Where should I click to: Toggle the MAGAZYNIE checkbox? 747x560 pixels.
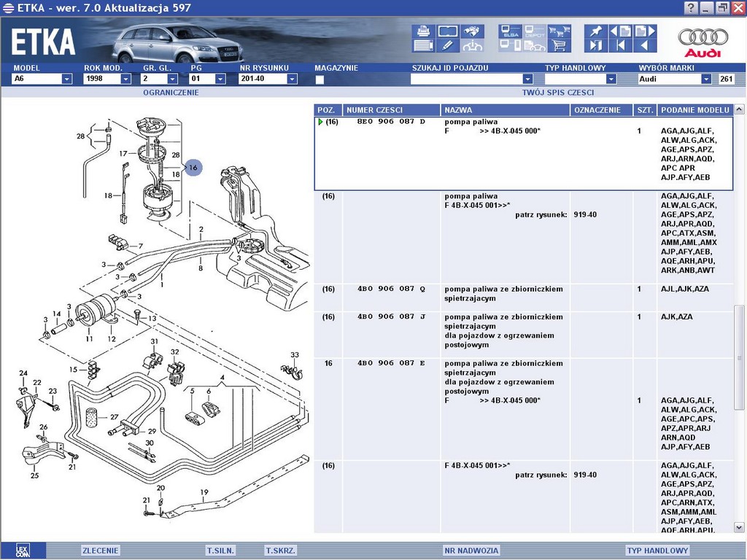[x=320, y=79]
